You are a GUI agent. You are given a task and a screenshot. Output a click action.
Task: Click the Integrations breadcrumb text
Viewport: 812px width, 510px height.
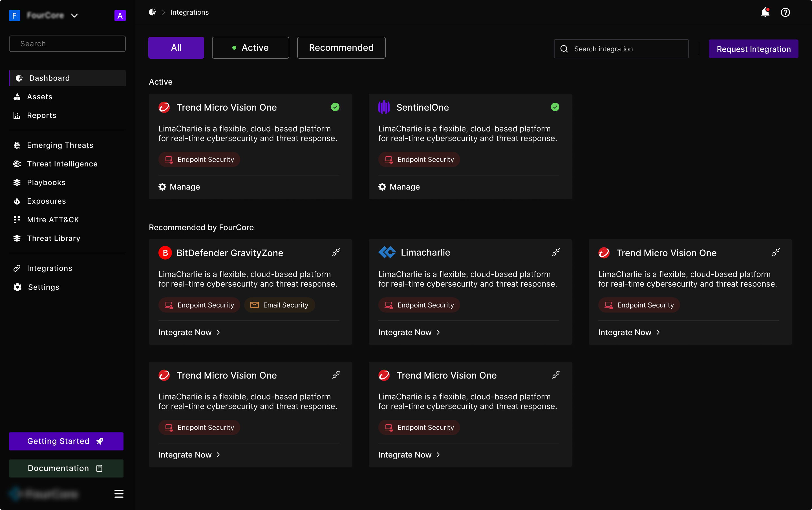189,12
